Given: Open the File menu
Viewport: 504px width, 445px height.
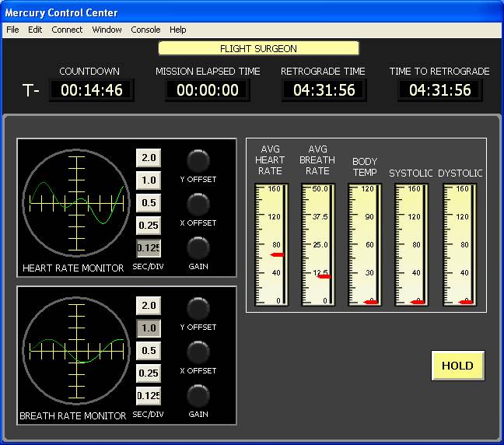Looking at the screenshot, I should point(12,30).
